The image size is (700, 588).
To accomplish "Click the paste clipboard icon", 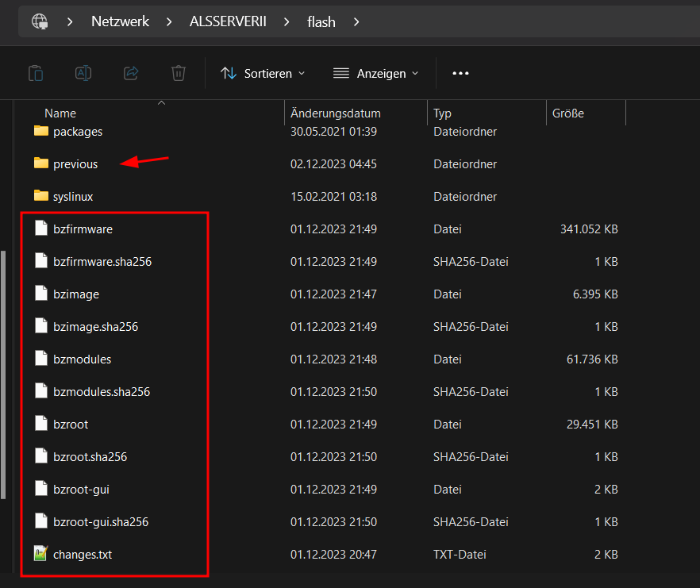I will tap(36, 73).
